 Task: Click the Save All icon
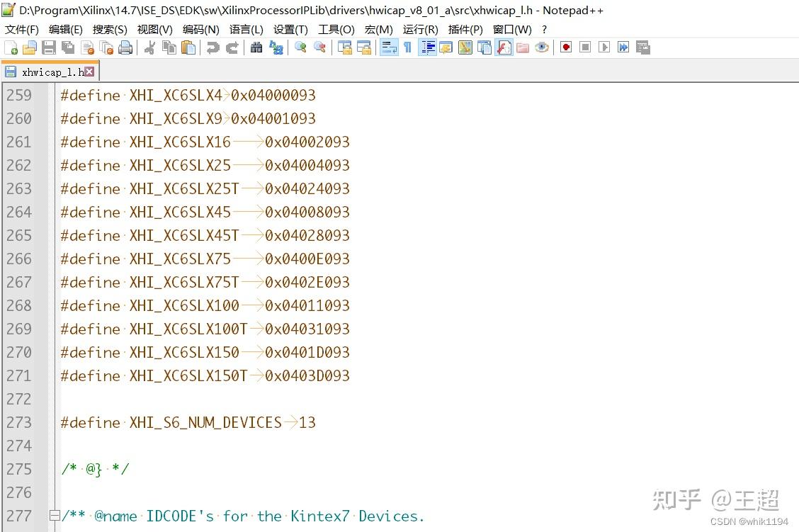pos(68,48)
